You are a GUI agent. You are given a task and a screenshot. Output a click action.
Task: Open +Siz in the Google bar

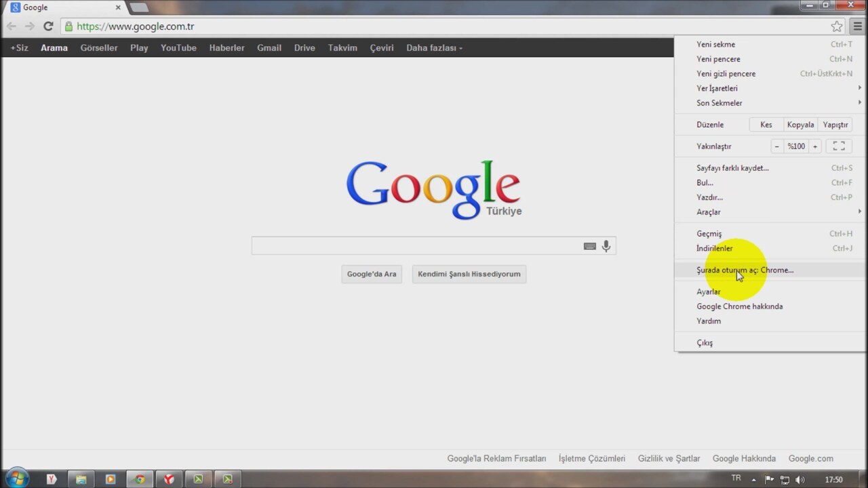click(19, 48)
